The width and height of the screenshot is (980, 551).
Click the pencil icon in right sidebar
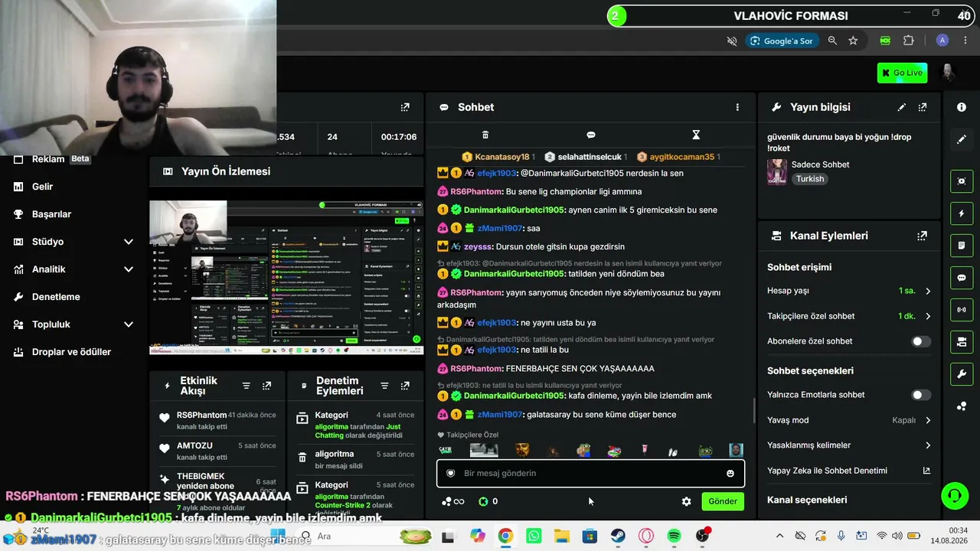pos(962,139)
